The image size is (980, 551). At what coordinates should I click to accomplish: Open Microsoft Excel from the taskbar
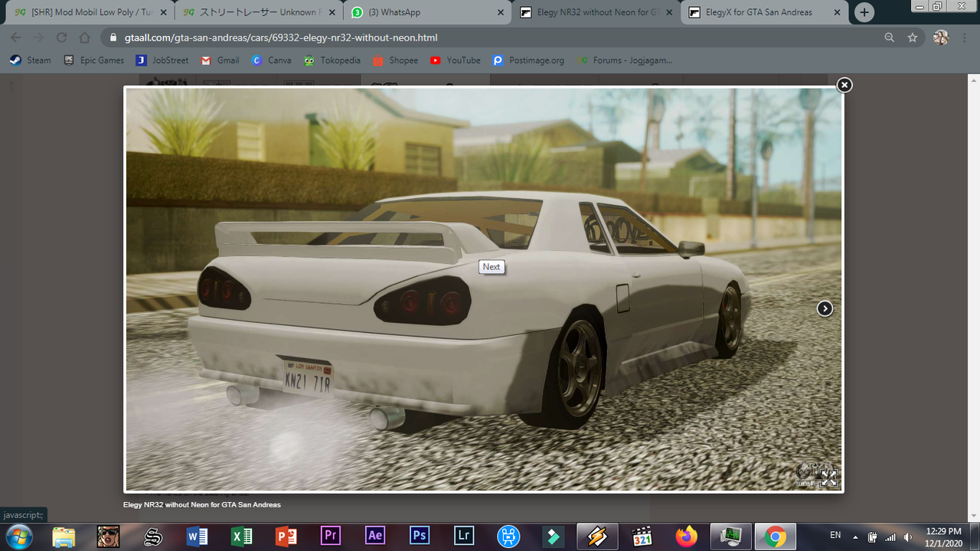tap(241, 536)
